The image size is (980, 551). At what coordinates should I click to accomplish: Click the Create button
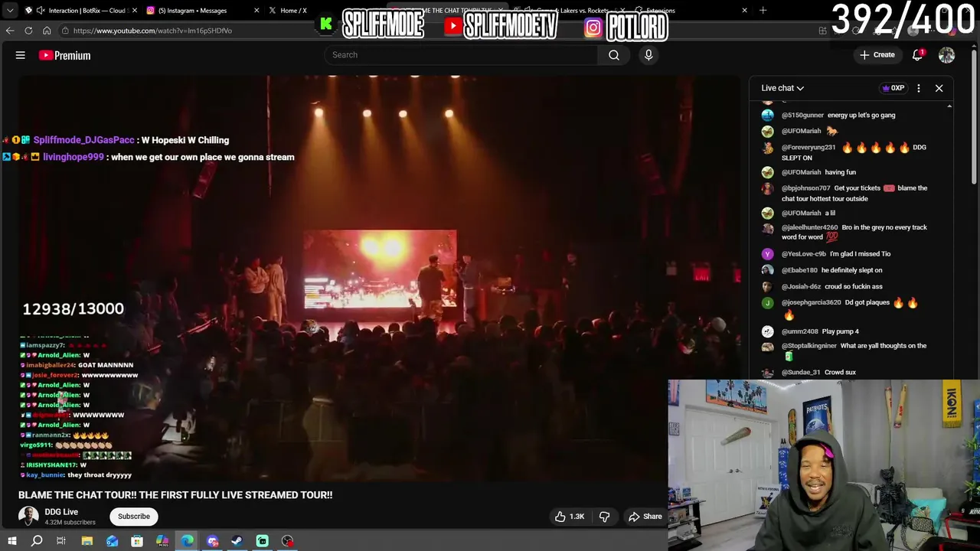click(877, 55)
